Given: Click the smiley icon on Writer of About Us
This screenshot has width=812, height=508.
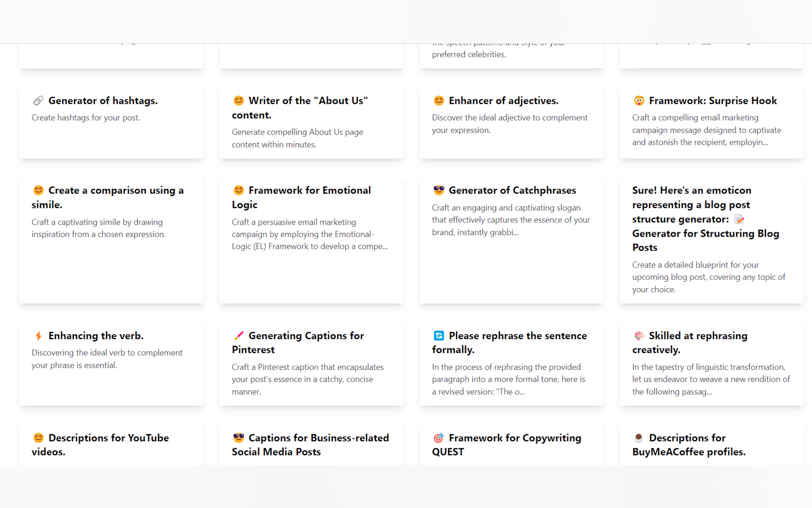Looking at the screenshot, I should [x=238, y=100].
